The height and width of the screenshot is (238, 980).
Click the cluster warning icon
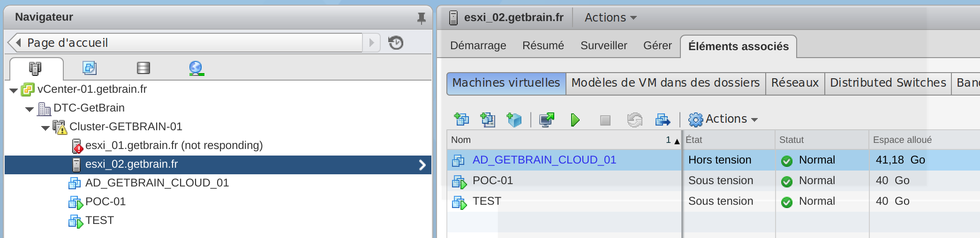click(60, 127)
